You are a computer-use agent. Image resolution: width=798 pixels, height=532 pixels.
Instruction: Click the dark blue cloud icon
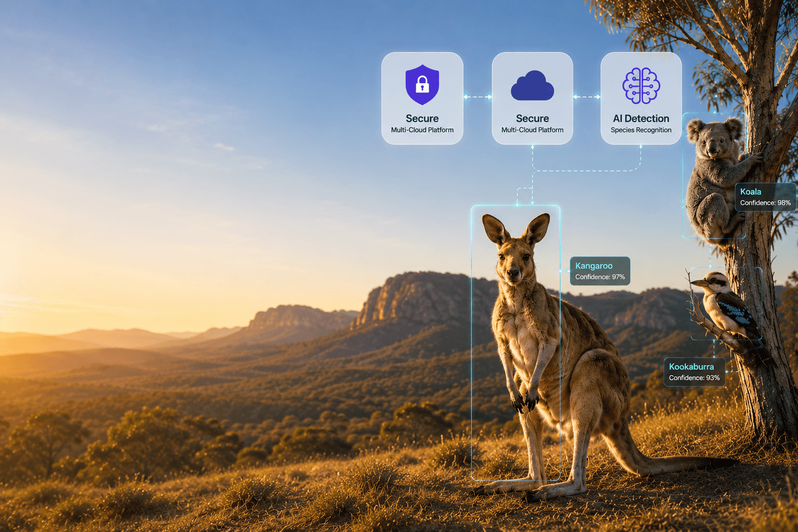tap(532, 86)
